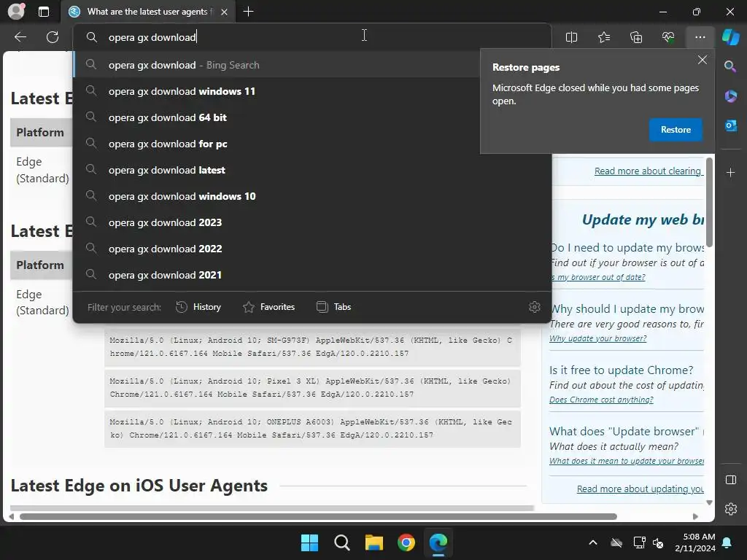This screenshot has width=747, height=560.
Task: Filter search by History
Action: tap(198, 307)
